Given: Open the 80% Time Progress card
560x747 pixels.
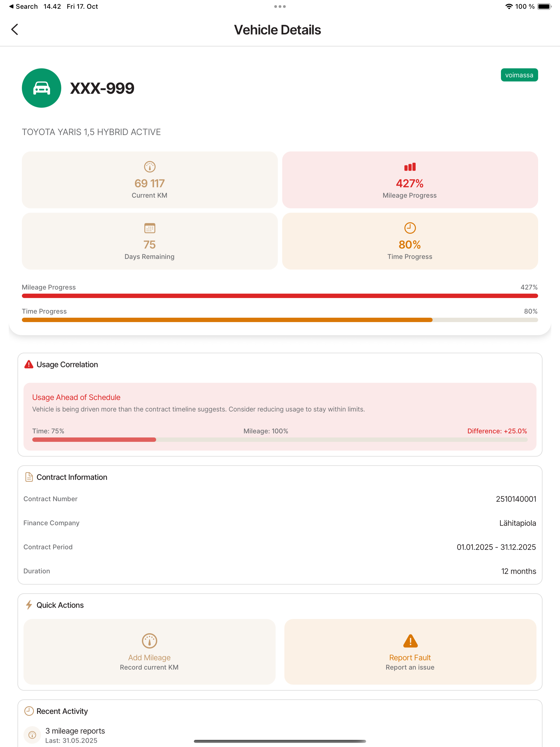Looking at the screenshot, I should 410,241.
